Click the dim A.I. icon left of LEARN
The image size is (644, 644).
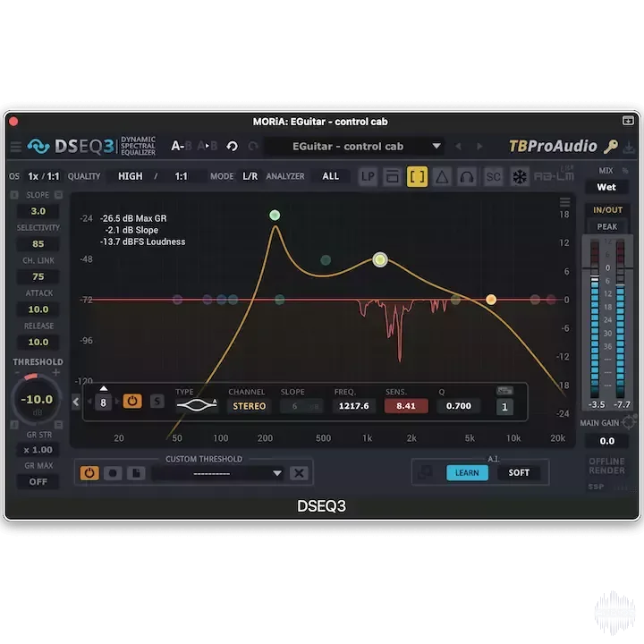coord(425,472)
